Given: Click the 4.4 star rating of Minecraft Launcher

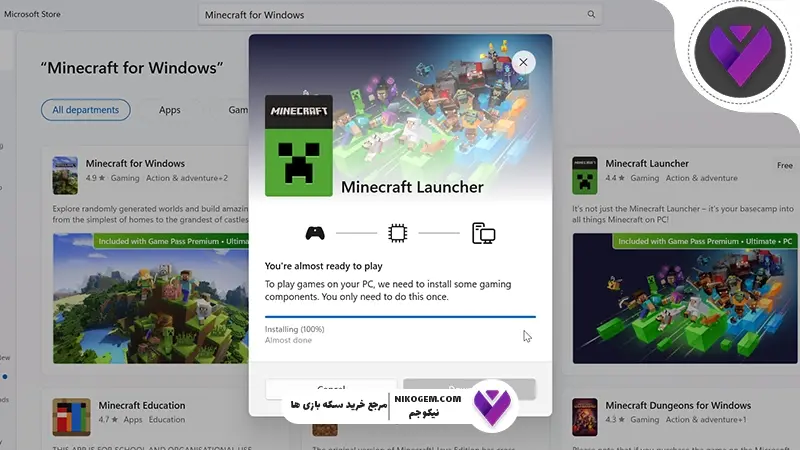Looking at the screenshot, I should pos(615,178).
